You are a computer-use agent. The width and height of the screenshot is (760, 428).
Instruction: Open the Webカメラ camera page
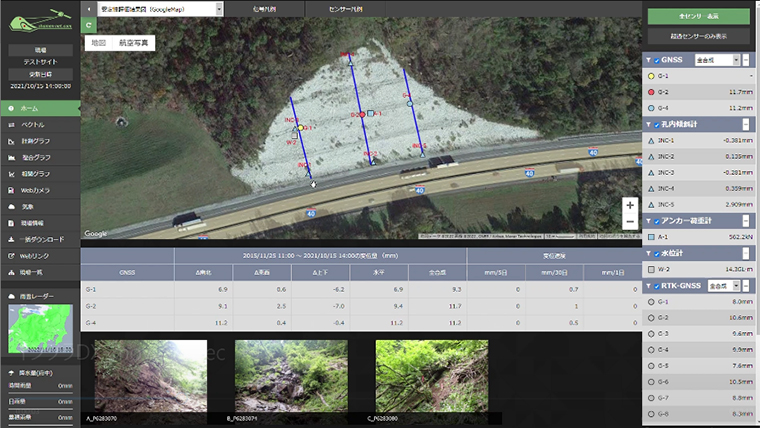tap(40, 190)
